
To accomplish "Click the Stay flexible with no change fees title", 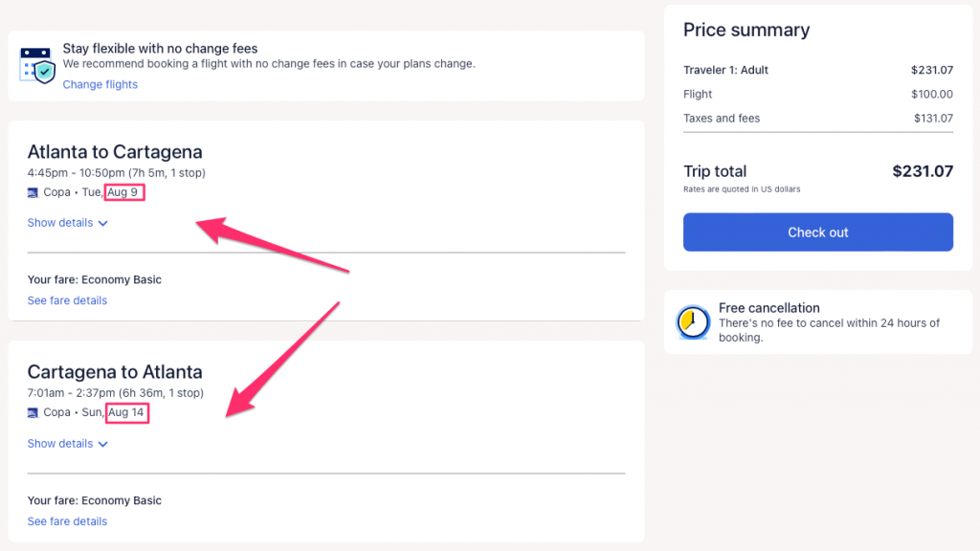I will coord(160,48).
